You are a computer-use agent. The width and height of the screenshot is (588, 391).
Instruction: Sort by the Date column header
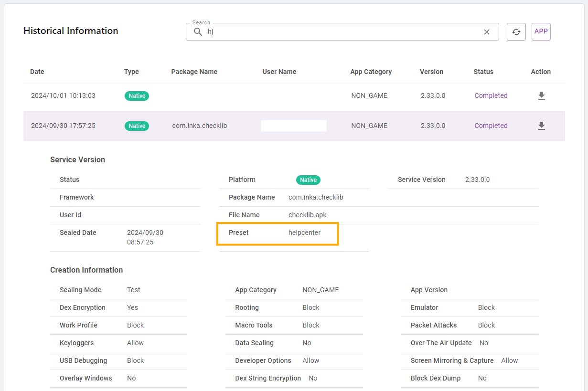click(x=37, y=72)
